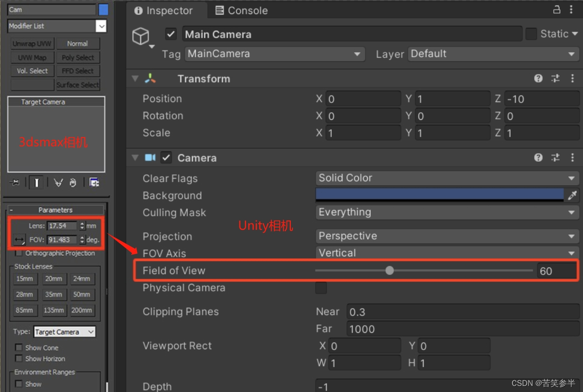Open Clear Flags Solid Color dropdown
583x392 pixels.
447,178
